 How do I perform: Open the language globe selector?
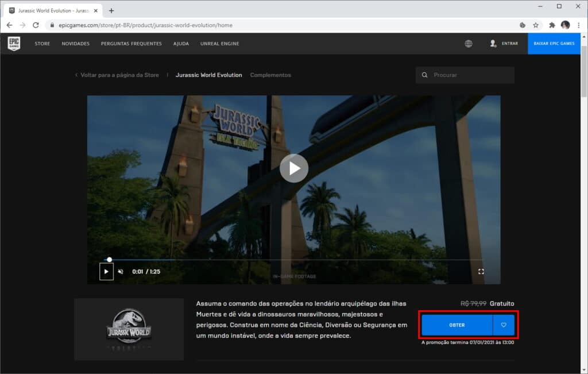pos(469,44)
